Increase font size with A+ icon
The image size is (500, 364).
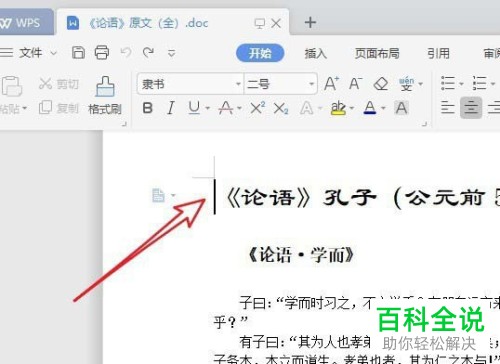[332, 83]
